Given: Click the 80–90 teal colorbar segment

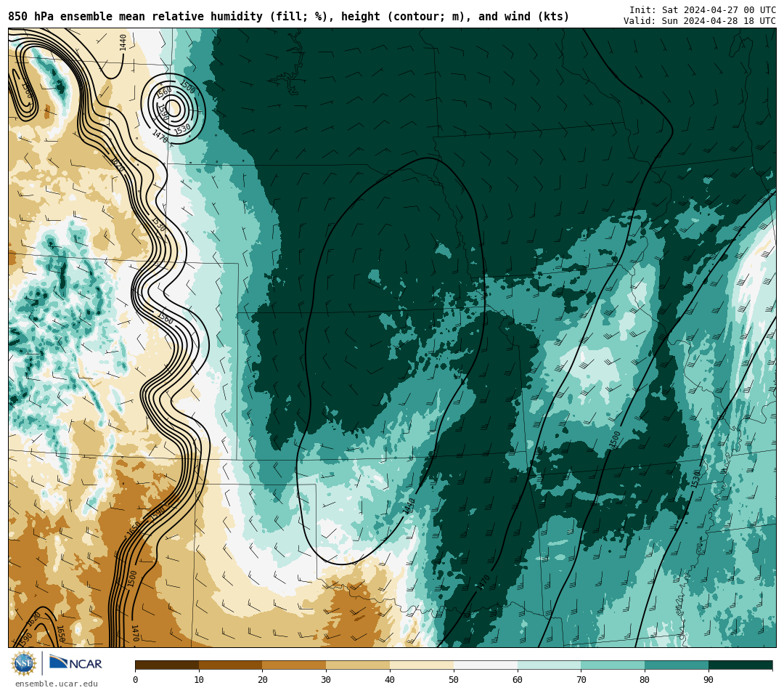Looking at the screenshot, I should (677, 665).
